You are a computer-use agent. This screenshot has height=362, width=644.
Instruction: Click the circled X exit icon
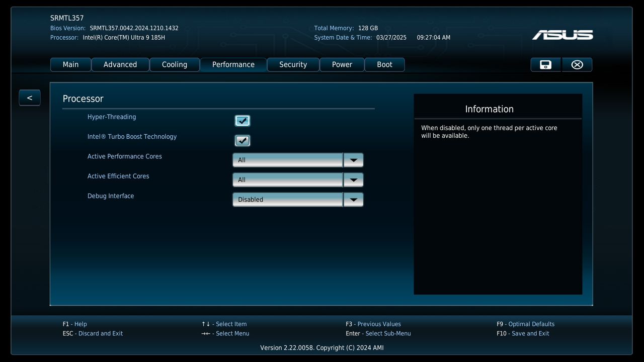coord(577,65)
